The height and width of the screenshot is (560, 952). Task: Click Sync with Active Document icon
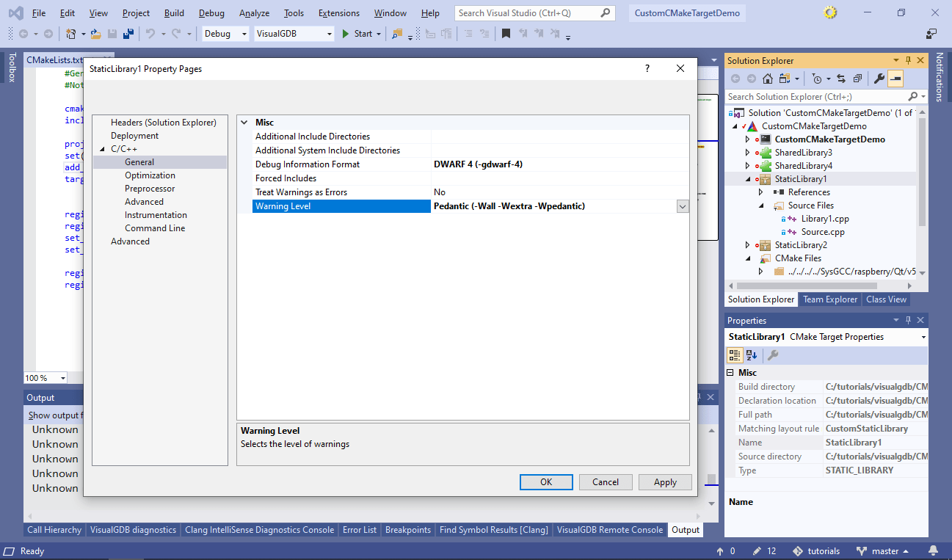pyautogui.click(x=841, y=79)
